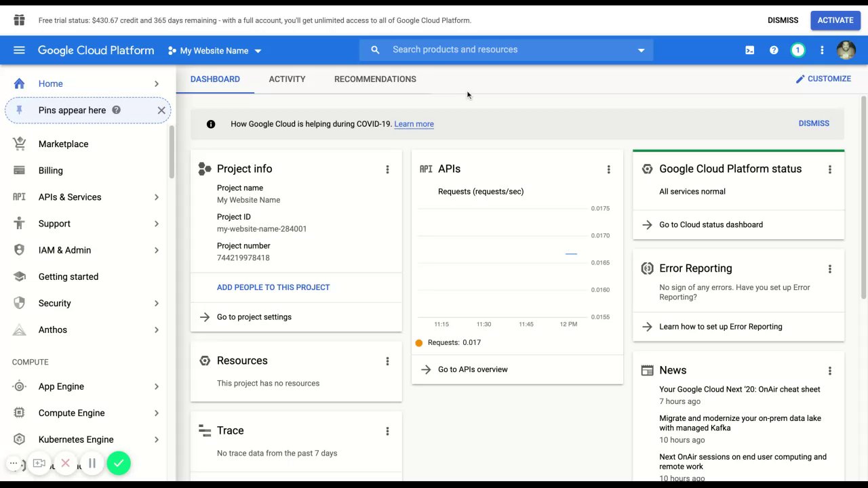Open the Help question mark menu

[x=774, y=50]
